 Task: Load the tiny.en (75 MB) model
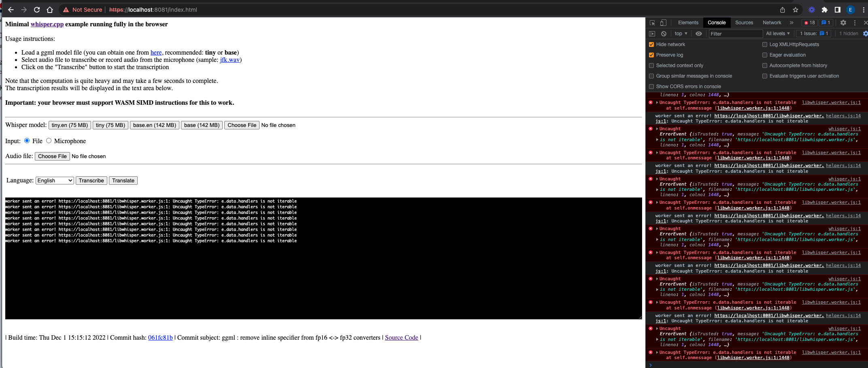click(x=70, y=125)
